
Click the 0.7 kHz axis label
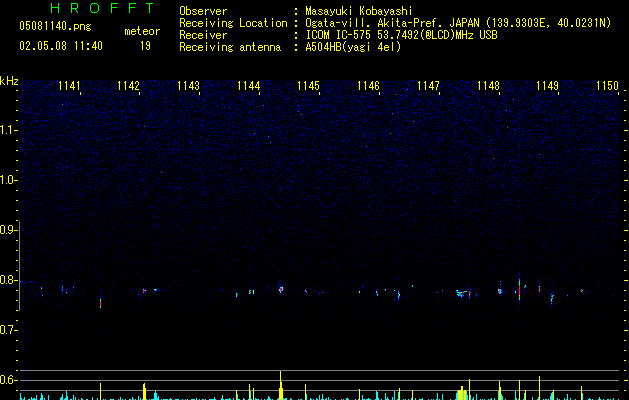[9, 330]
